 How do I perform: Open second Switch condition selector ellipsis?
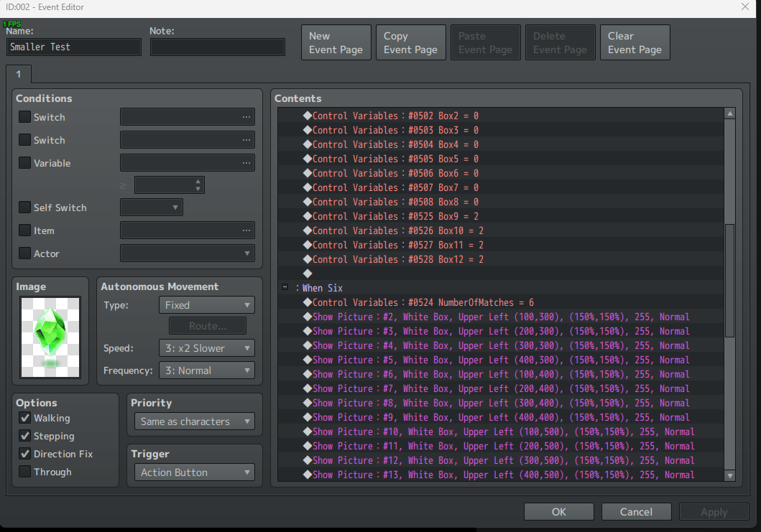tap(246, 140)
